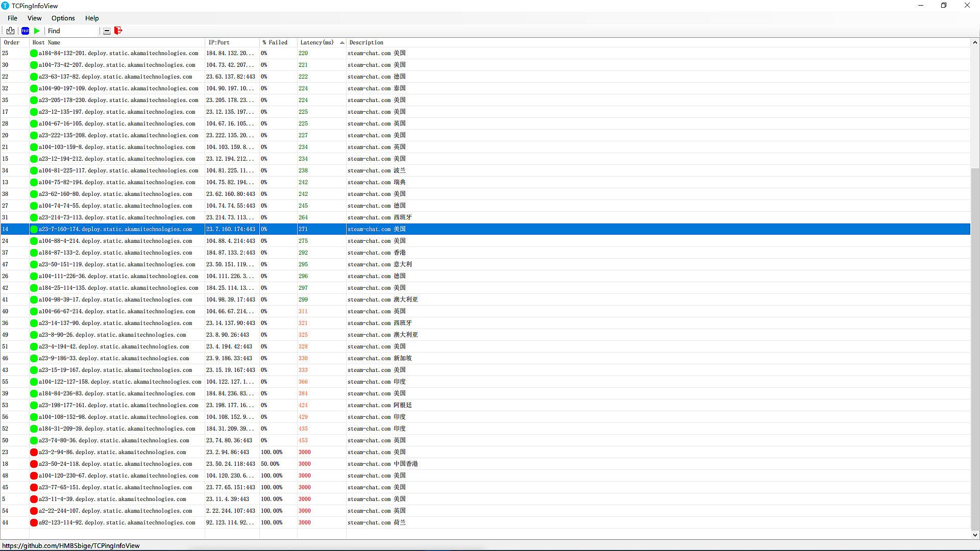The width and height of the screenshot is (980, 551).
Task: Click the minimize-to-tray minus icon
Action: coord(107,31)
